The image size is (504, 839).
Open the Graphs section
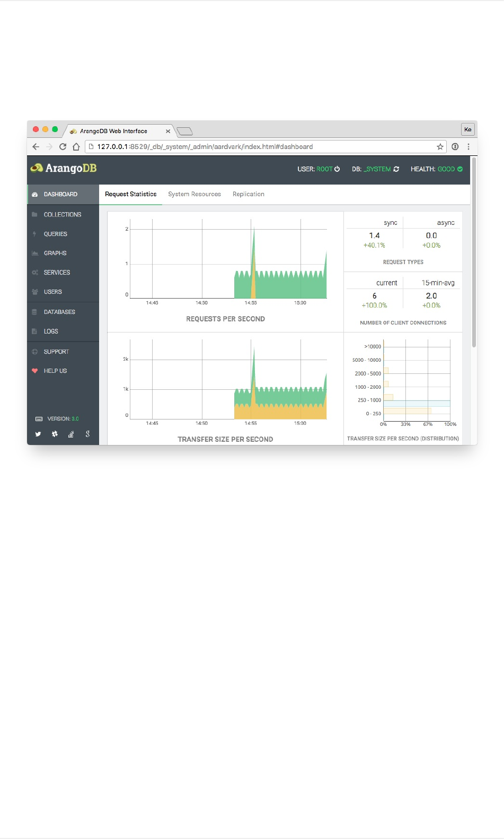tap(63, 254)
